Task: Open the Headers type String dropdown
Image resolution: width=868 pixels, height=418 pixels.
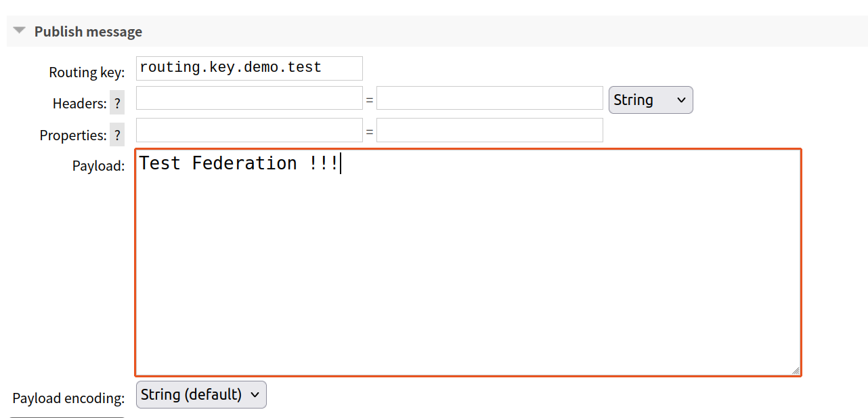Action: (651, 100)
